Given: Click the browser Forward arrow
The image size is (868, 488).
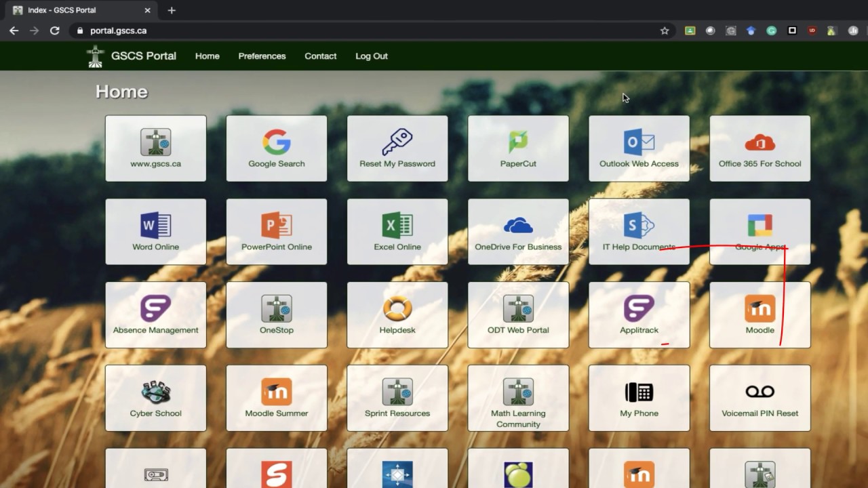Looking at the screenshot, I should tap(34, 30).
